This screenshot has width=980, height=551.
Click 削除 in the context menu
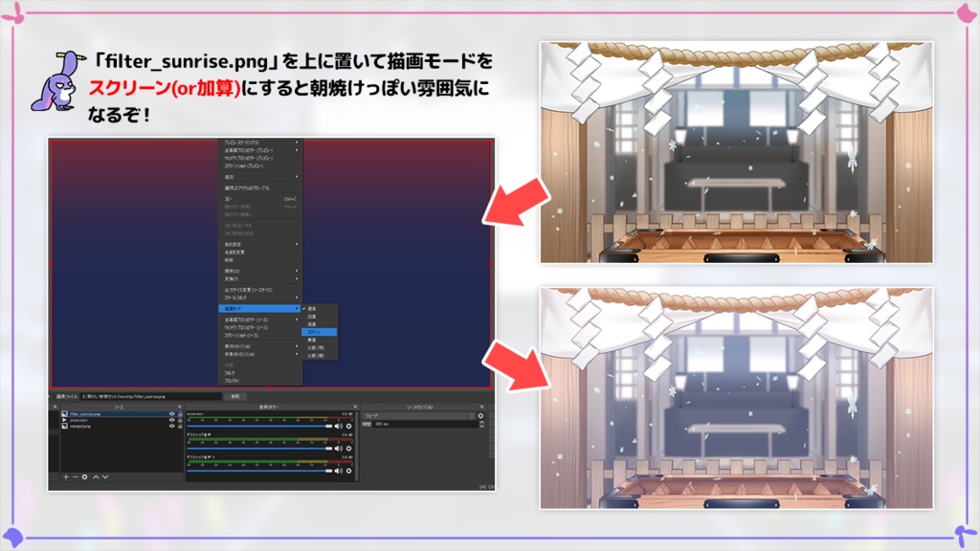click(260, 259)
